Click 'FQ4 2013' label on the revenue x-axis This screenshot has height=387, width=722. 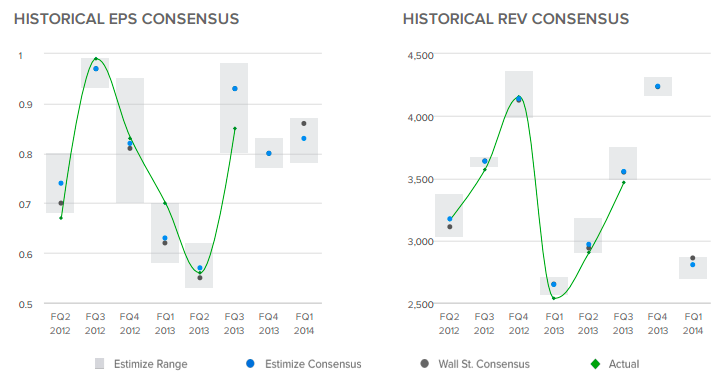[658, 324]
